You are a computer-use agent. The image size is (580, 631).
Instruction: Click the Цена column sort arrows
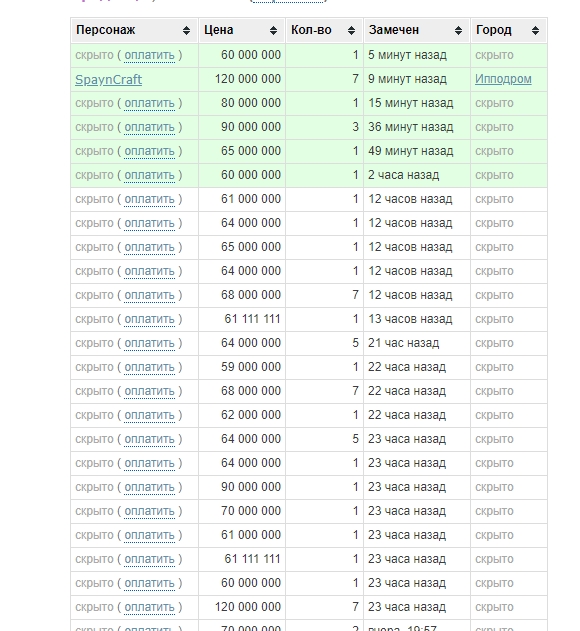273,31
